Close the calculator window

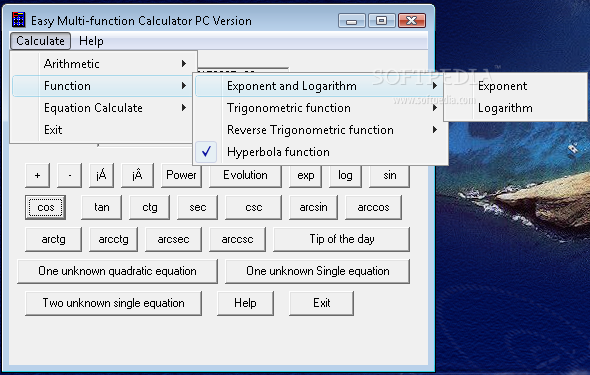pos(412,21)
